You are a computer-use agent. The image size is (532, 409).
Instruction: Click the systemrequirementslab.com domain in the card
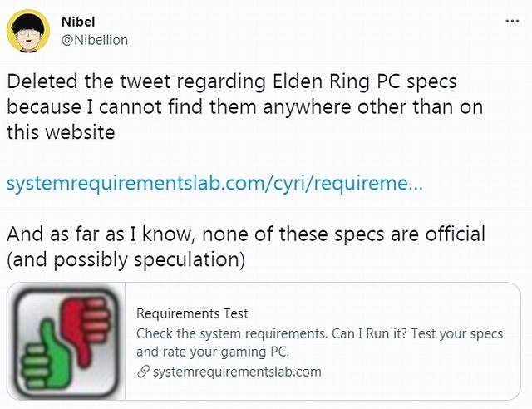pyautogui.click(x=237, y=372)
